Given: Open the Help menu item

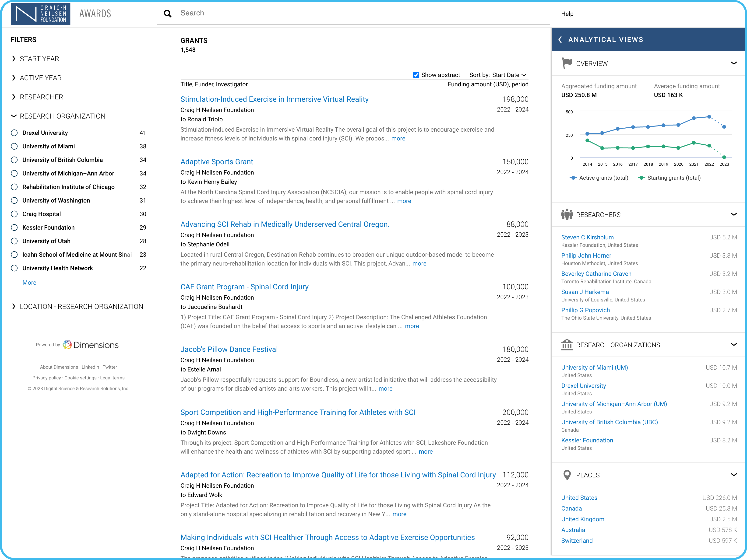Looking at the screenshot, I should [567, 14].
